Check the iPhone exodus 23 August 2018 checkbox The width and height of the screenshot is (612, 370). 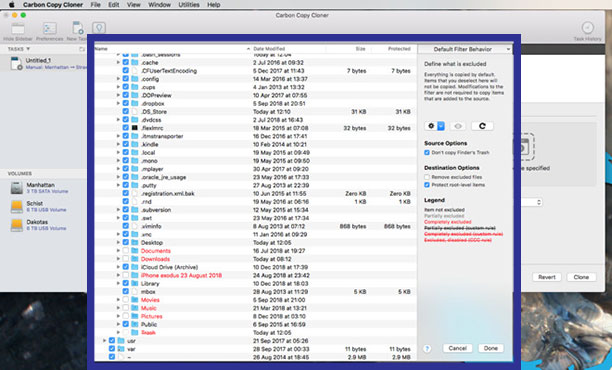pos(125,275)
